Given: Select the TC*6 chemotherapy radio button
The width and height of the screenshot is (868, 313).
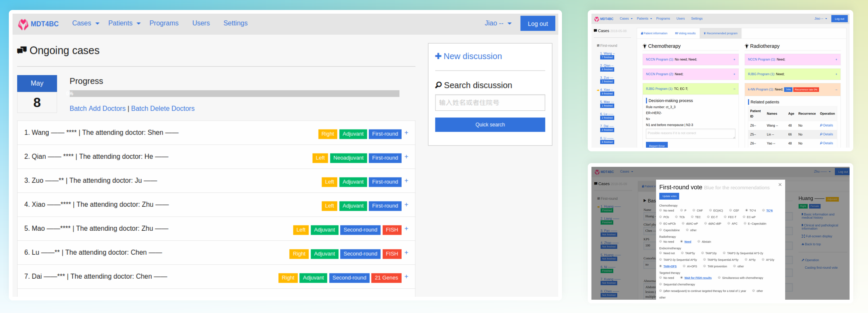Looking at the screenshot, I should tap(764, 210).
